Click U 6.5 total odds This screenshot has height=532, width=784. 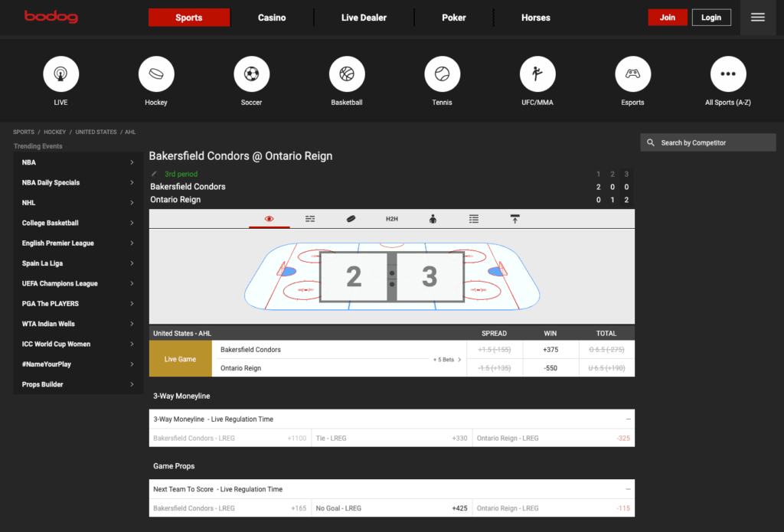coord(606,368)
